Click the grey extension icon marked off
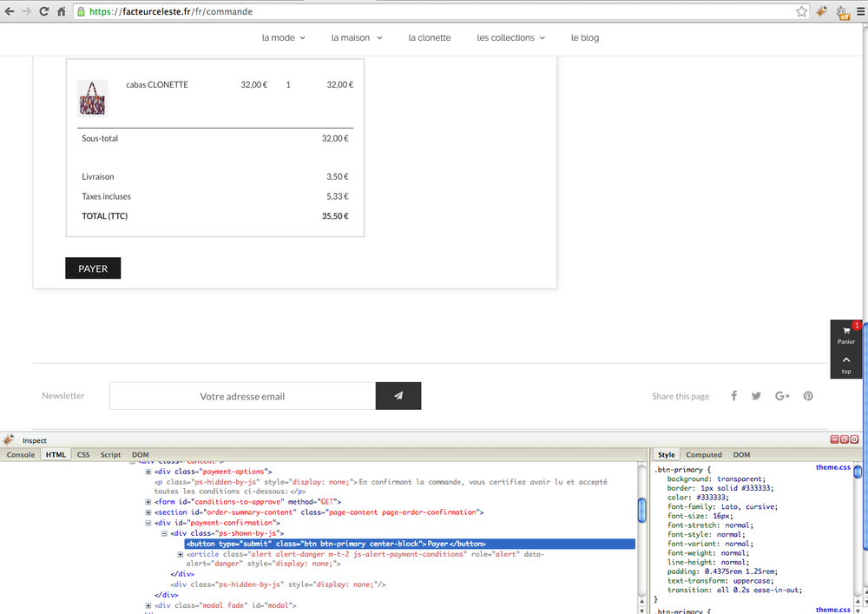 point(843,12)
